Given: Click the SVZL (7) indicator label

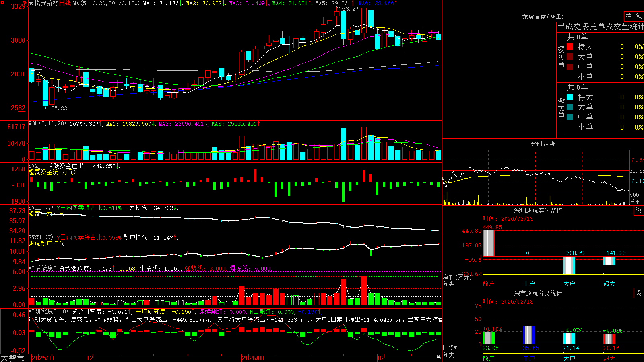Looking at the screenshot, I should (41, 208).
